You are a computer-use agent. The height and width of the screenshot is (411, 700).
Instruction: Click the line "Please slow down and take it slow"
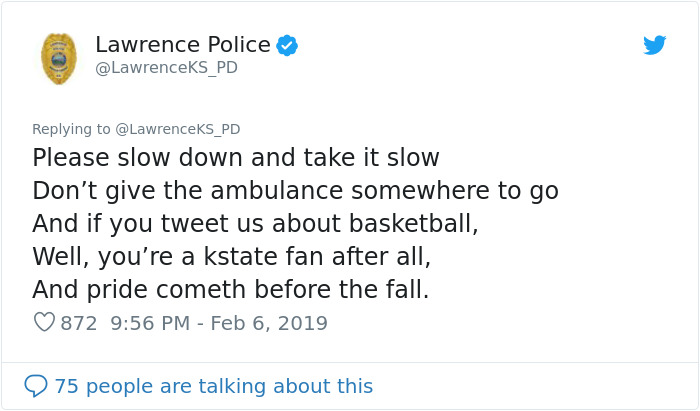click(x=236, y=158)
